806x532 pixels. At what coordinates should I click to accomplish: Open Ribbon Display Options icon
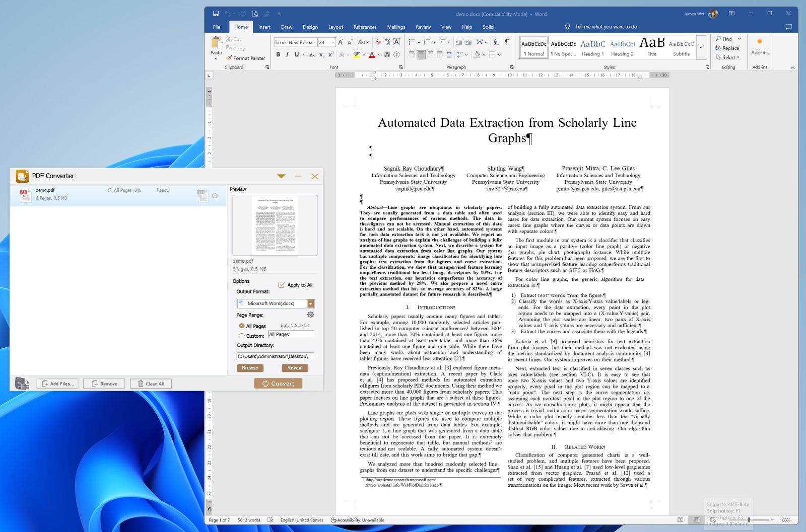731,14
